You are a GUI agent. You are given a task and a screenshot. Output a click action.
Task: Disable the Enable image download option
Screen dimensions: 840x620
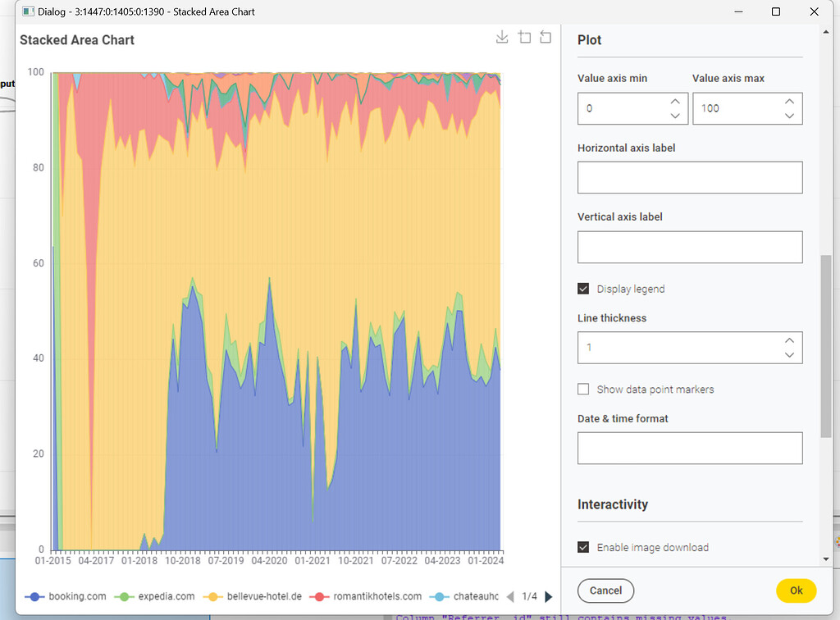pyautogui.click(x=583, y=547)
